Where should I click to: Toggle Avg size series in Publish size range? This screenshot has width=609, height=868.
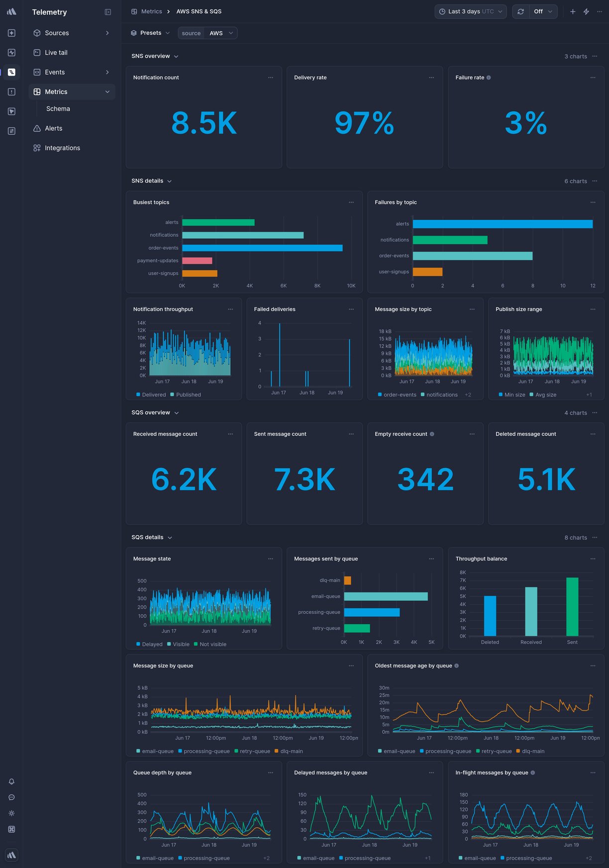pyautogui.click(x=543, y=395)
